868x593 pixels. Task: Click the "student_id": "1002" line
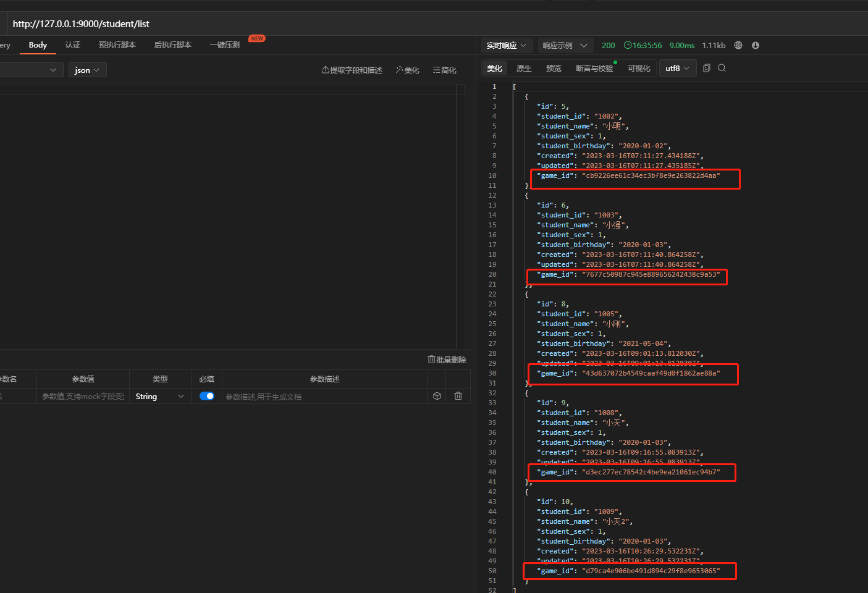coord(579,116)
